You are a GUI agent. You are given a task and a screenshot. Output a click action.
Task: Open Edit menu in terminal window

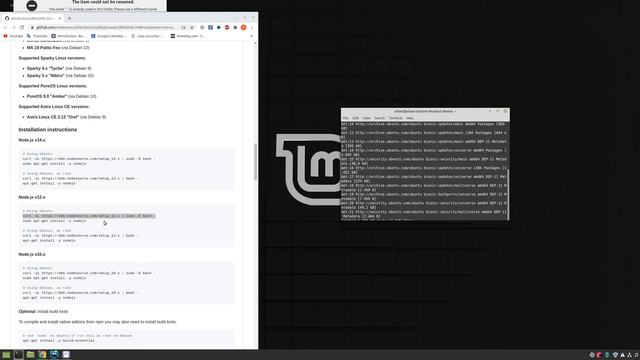point(356,118)
